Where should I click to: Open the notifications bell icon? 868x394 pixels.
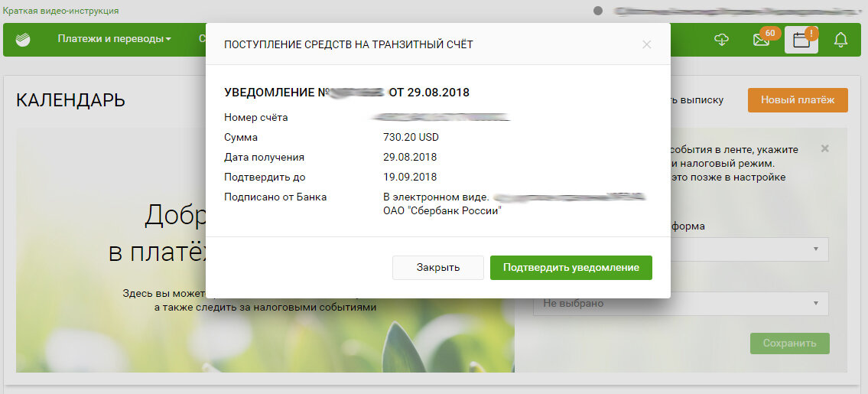coord(841,39)
